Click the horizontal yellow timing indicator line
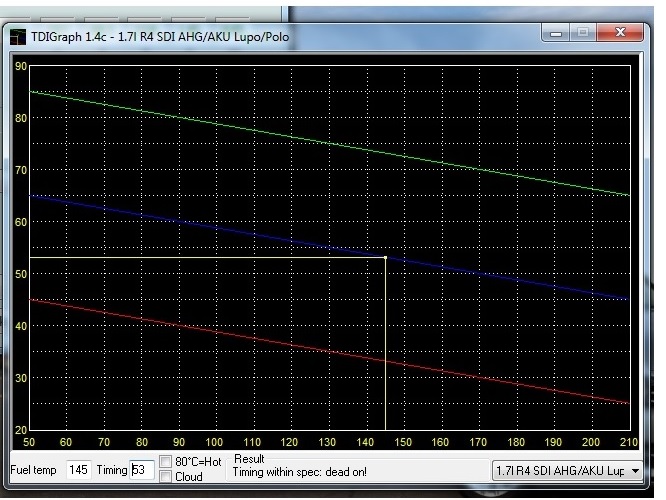The height and width of the screenshot is (500, 666). [200, 258]
